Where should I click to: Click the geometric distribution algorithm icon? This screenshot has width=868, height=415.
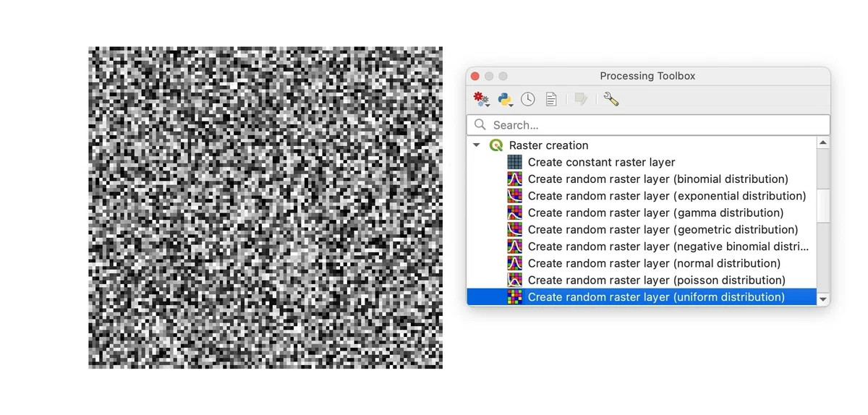(x=514, y=230)
